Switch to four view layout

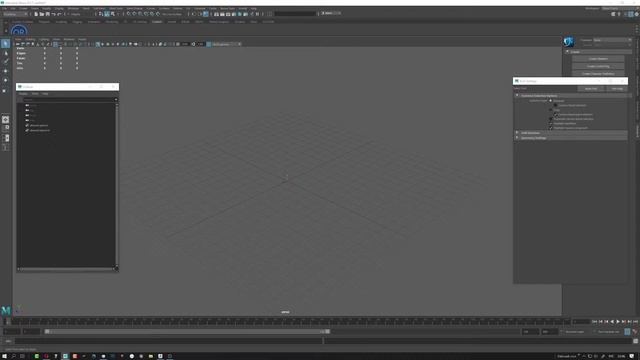tap(5, 129)
